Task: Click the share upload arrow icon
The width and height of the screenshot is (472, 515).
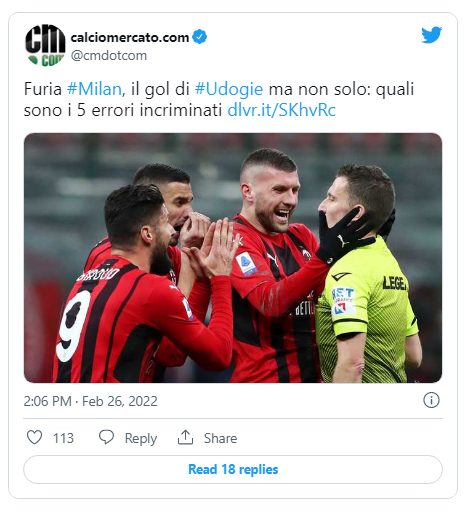Action: point(185,437)
